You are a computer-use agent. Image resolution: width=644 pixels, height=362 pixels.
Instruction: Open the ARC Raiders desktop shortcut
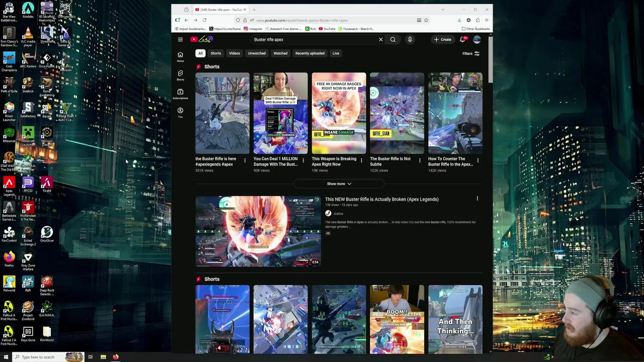coord(28,60)
